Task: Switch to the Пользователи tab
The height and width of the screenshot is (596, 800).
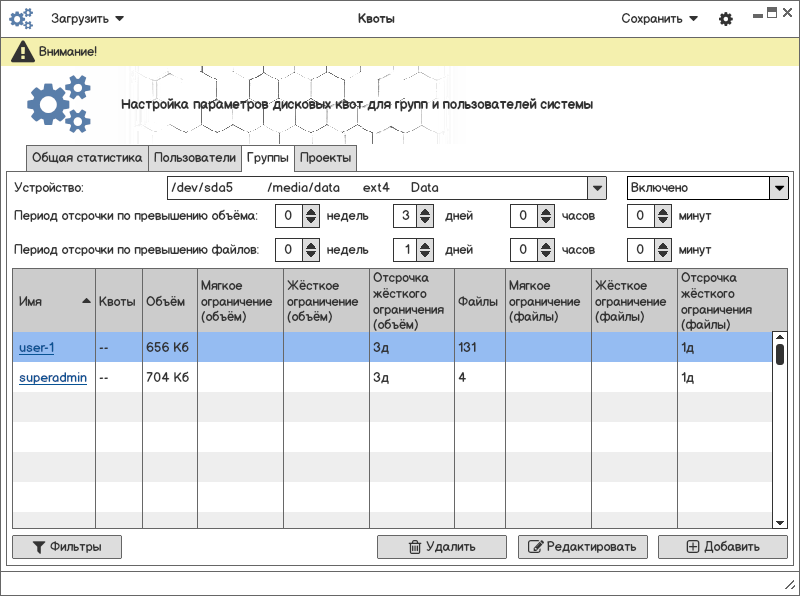Action: coord(195,158)
